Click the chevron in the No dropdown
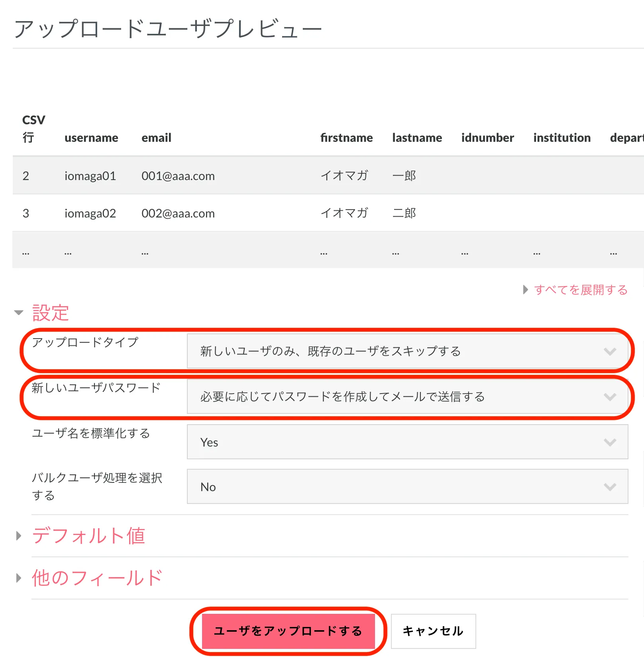This screenshot has height=666, width=644. pyautogui.click(x=610, y=487)
